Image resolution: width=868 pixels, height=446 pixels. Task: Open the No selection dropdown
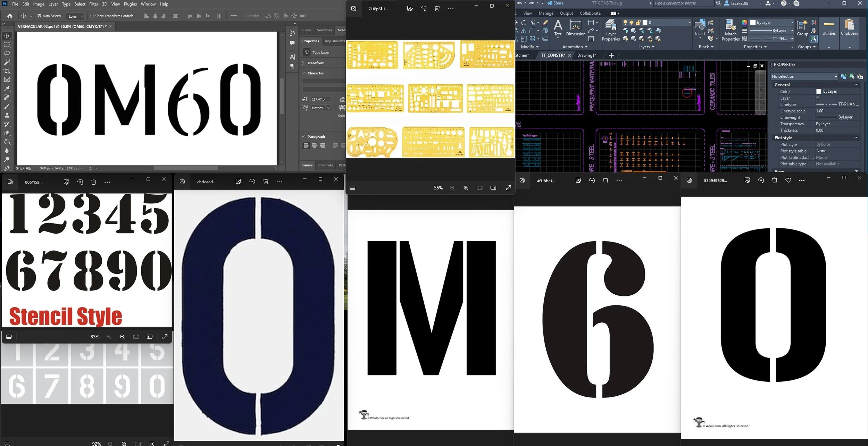[804, 76]
